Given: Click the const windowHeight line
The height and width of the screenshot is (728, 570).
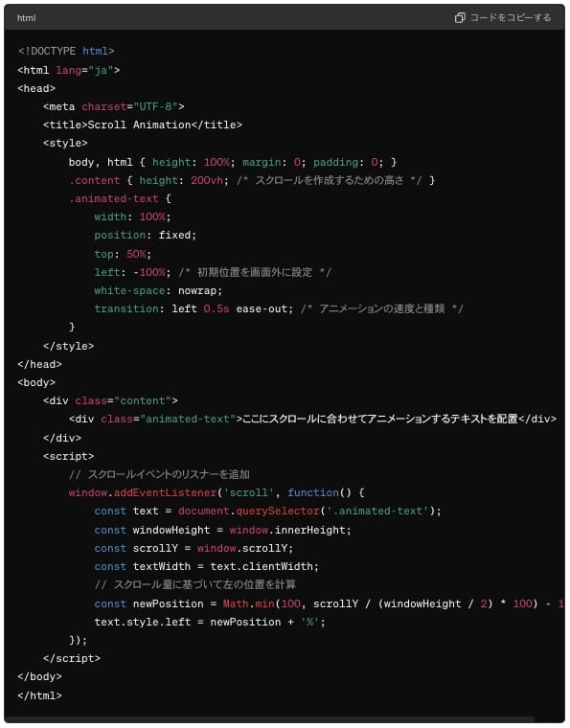Looking at the screenshot, I should coord(223,531).
